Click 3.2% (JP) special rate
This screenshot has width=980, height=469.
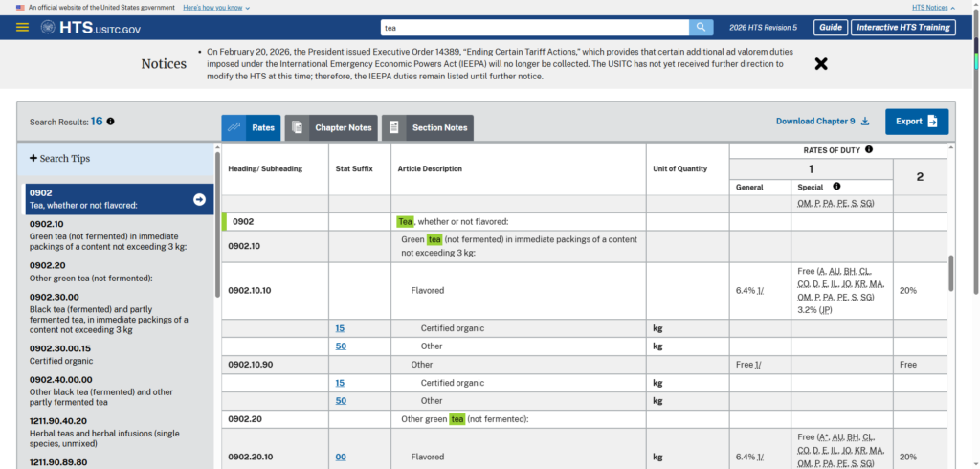pos(815,309)
